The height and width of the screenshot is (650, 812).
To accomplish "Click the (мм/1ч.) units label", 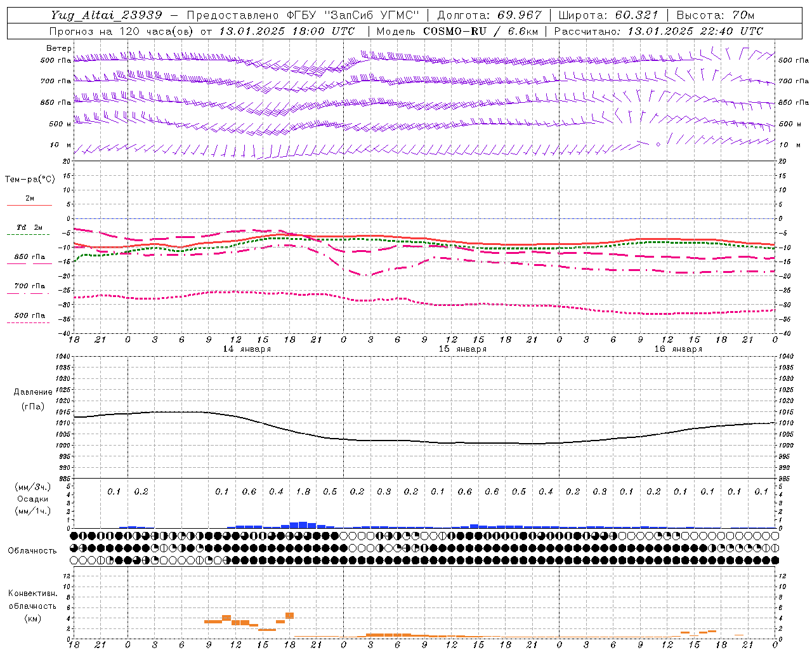I will pos(33,511).
